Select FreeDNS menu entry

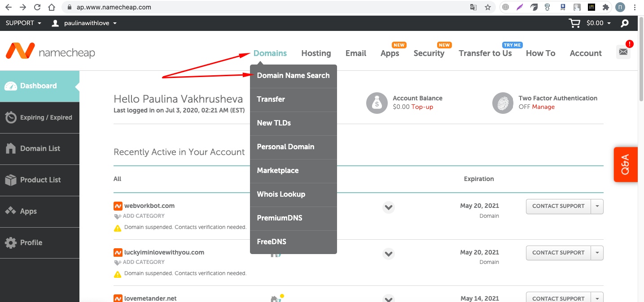(x=294, y=242)
